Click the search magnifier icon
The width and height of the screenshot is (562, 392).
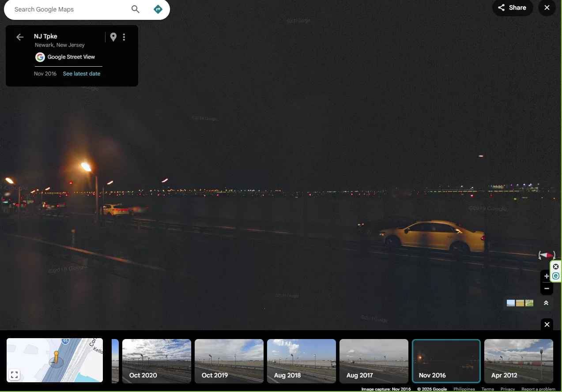[136, 9]
